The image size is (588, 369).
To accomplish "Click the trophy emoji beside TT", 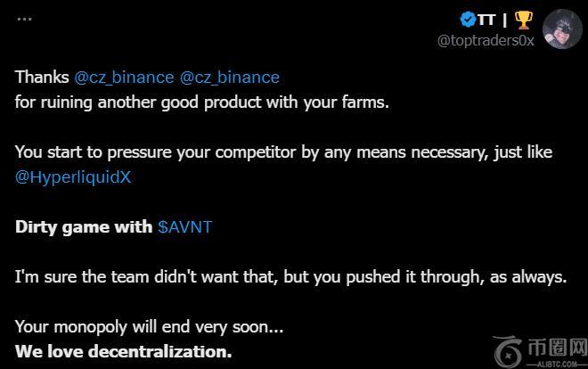I will pos(524,19).
